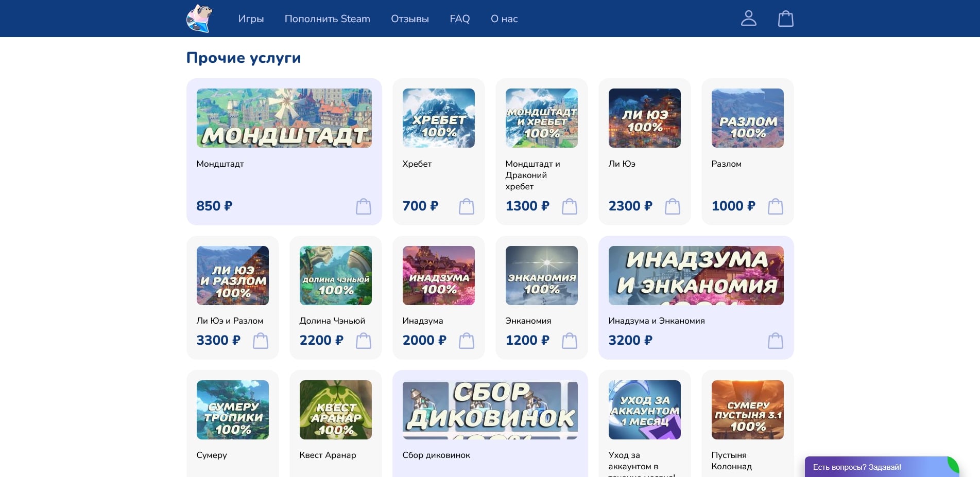Open the Отзывы page link
Viewport: 980px width, 477px height.
[x=409, y=19]
